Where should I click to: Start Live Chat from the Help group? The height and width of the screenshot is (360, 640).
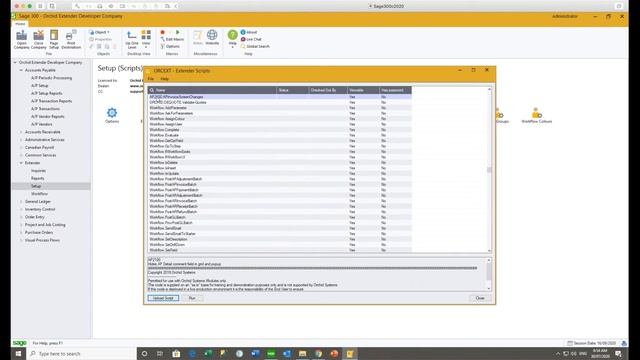pyautogui.click(x=251, y=39)
